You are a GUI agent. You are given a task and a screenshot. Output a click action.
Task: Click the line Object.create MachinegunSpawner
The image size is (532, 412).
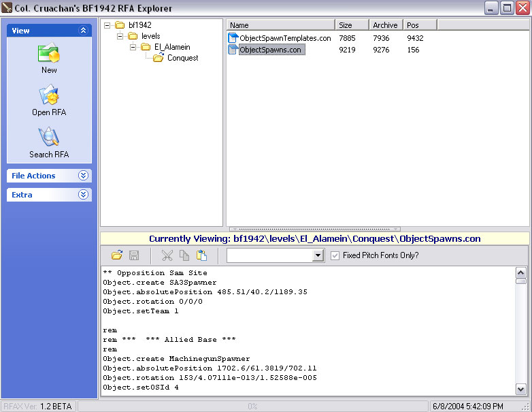tap(176, 358)
